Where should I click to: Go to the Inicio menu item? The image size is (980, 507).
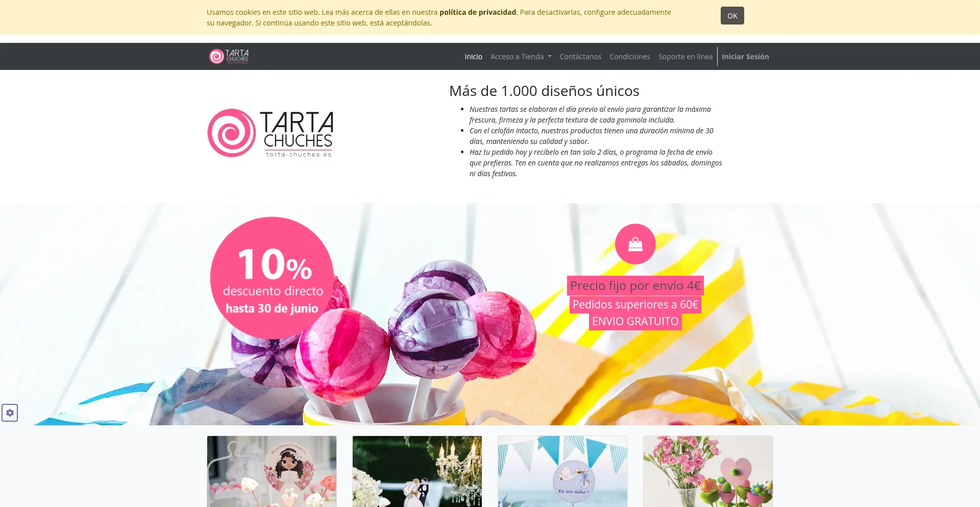(473, 57)
